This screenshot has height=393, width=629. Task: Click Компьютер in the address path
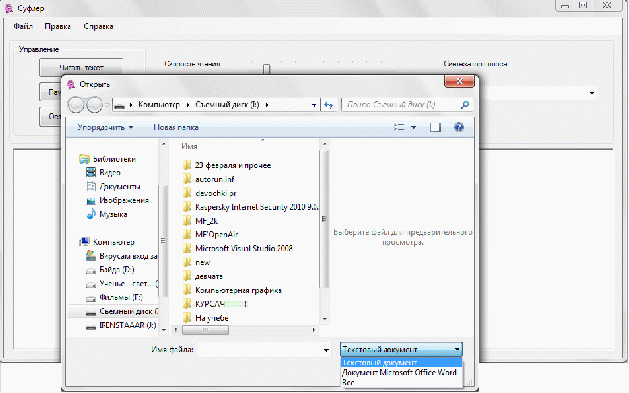click(159, 105)
